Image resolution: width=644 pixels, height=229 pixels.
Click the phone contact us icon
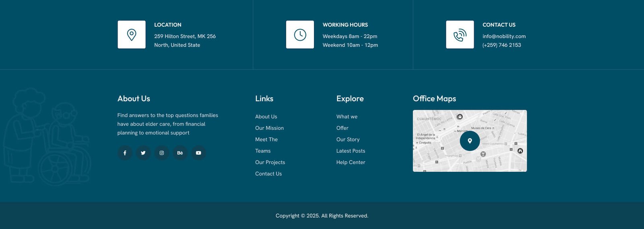coord(460,35)
